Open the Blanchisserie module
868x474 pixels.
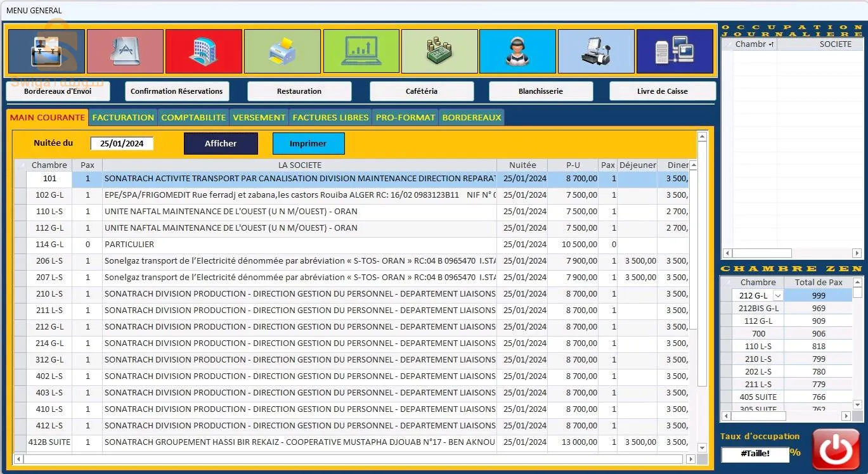tap(541, 91)
